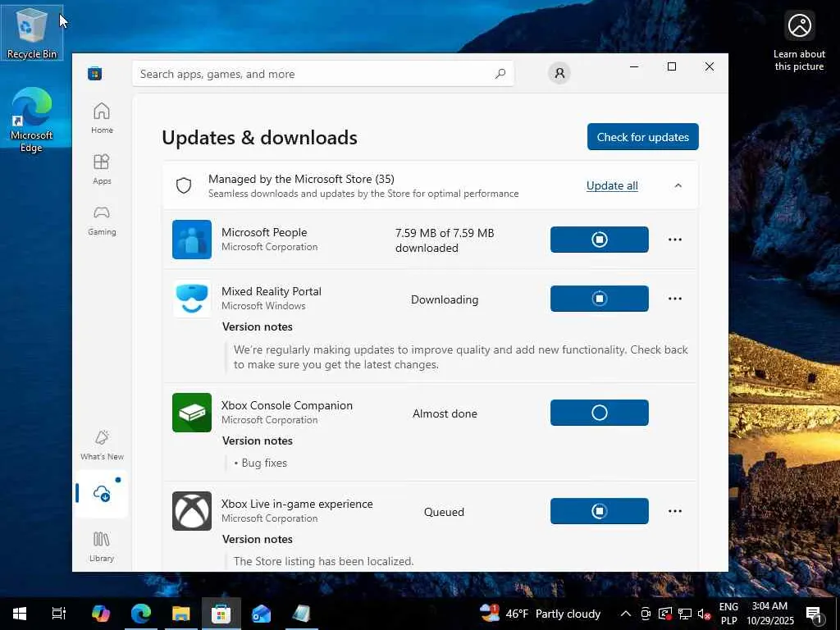840x630 pixels.
Task: Open the weather widget showing 46°F
Action: tap(540, 614)
